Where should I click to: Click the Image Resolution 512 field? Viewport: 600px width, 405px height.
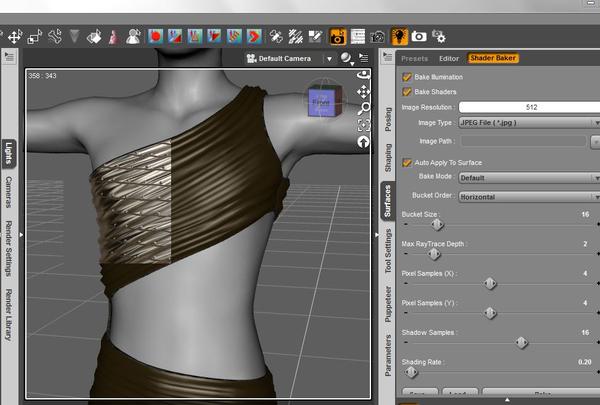tap(529, 107)
